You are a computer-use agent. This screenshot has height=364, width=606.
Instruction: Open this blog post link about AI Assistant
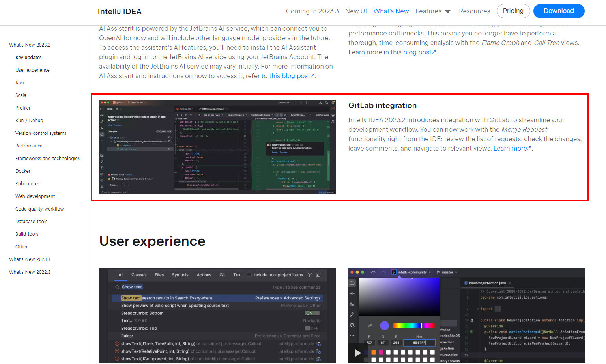(292, 76)
